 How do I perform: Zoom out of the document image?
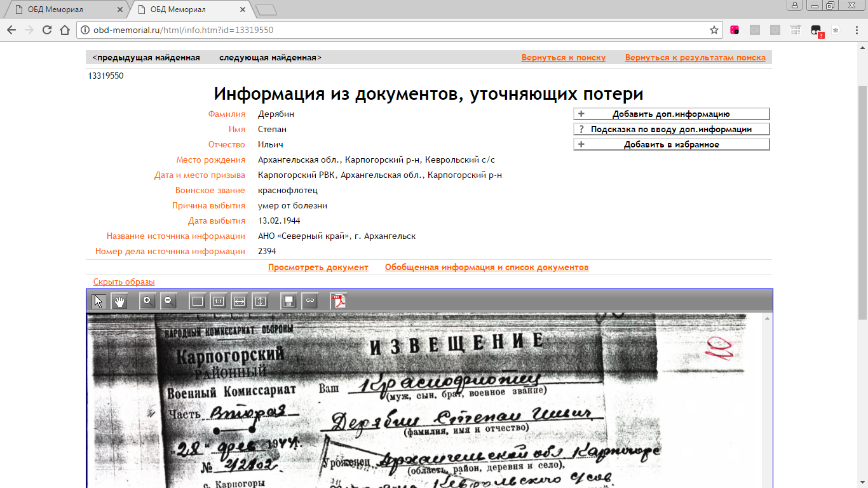168,301
